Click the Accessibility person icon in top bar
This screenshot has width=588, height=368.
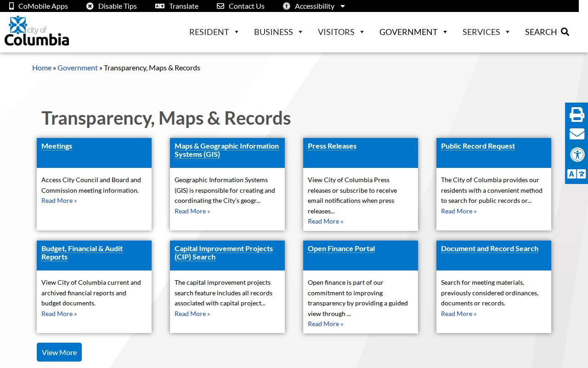[x=287, y=6]
